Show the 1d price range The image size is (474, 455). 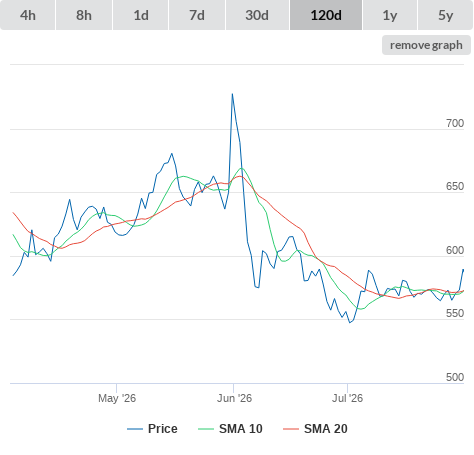click(141, 15)
